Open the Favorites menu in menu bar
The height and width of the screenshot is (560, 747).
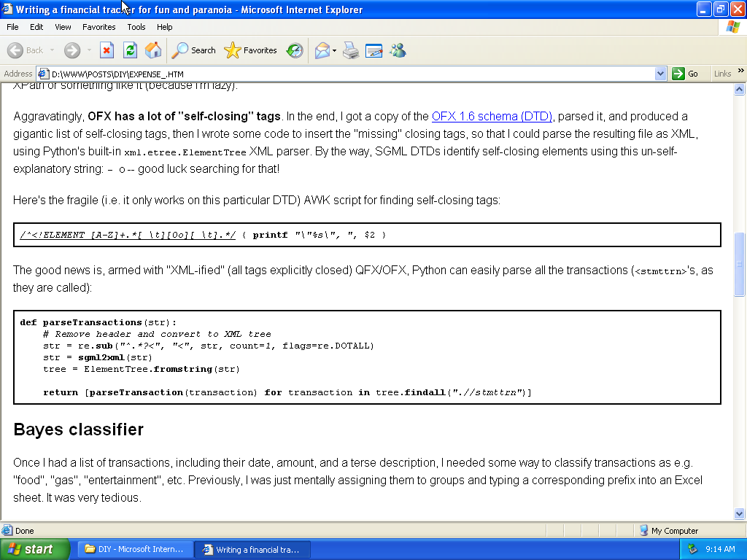click(x=99, y=27)
